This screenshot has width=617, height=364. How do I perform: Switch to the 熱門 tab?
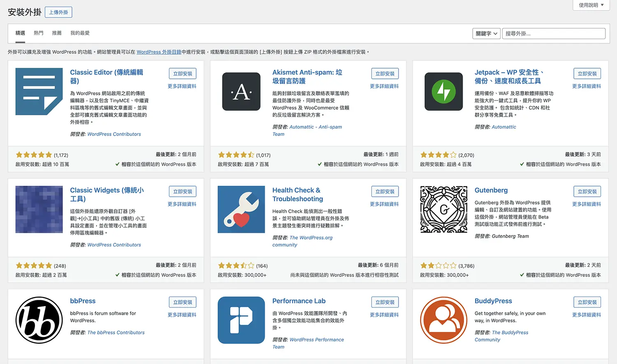pos(39,33)
